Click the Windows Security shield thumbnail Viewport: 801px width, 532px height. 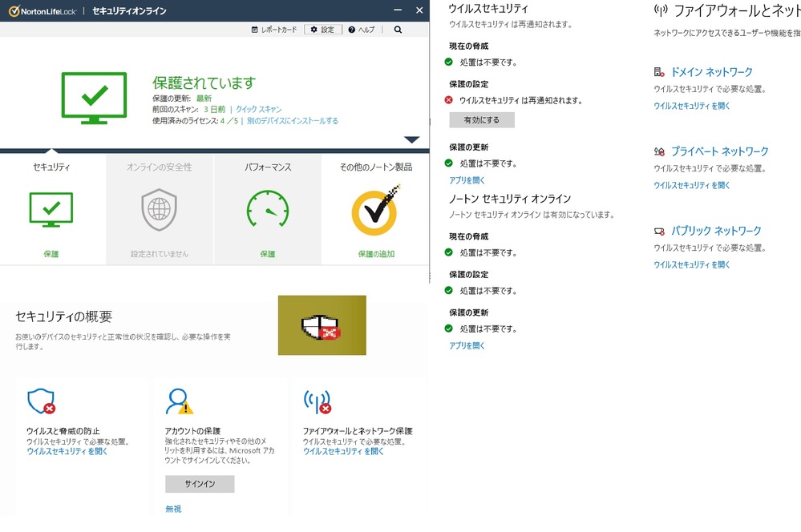322,325
